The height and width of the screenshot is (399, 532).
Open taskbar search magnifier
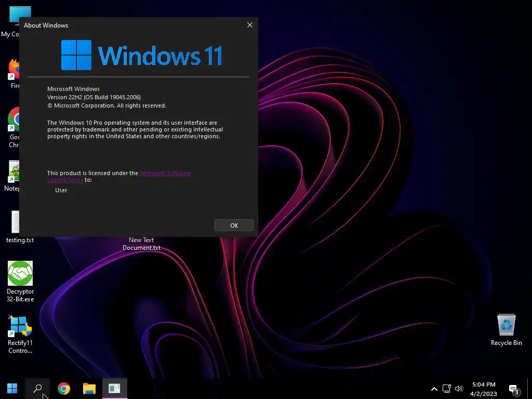(37, 388)
